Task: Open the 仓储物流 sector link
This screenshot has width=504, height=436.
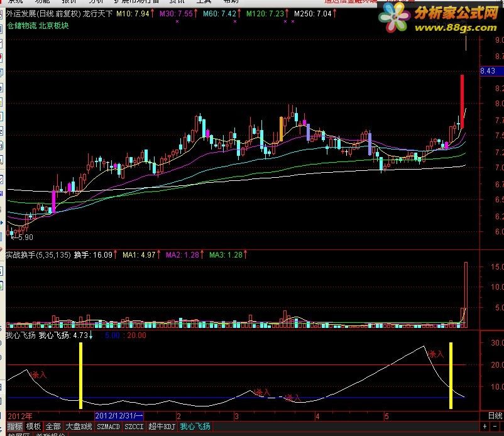Action: [x=22, y=26]
